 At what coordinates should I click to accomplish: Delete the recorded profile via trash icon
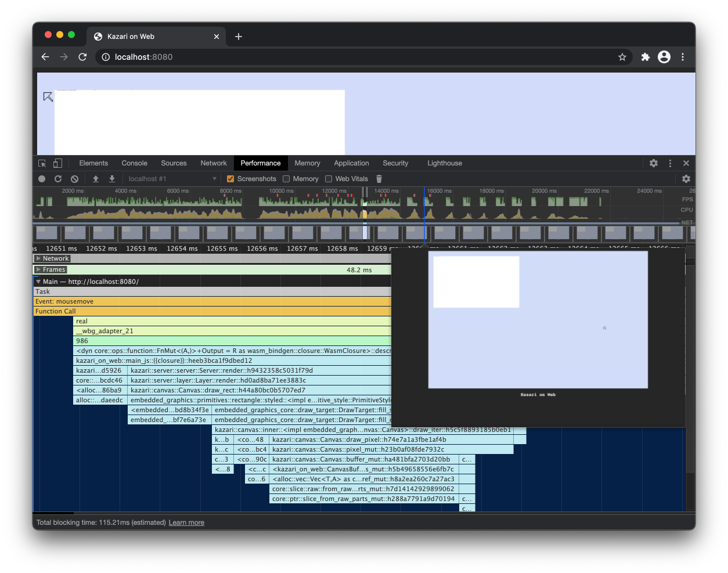pos(379,179)
